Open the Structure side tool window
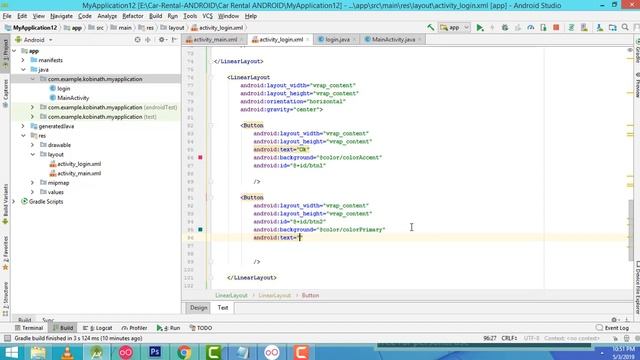The width and height of the screenshot is (640, 360). pos(5,299)
